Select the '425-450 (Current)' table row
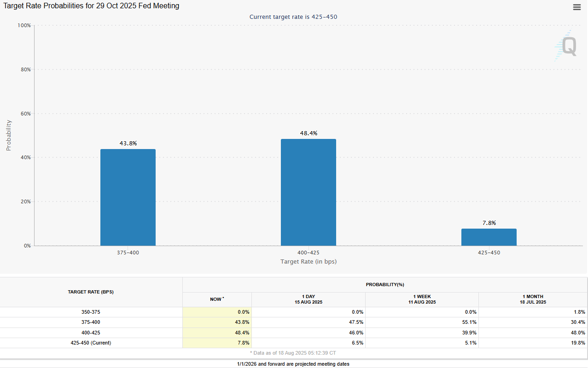The width and height of the screenshot is (588, 368). pyautogui.click(x=91, y=343)
